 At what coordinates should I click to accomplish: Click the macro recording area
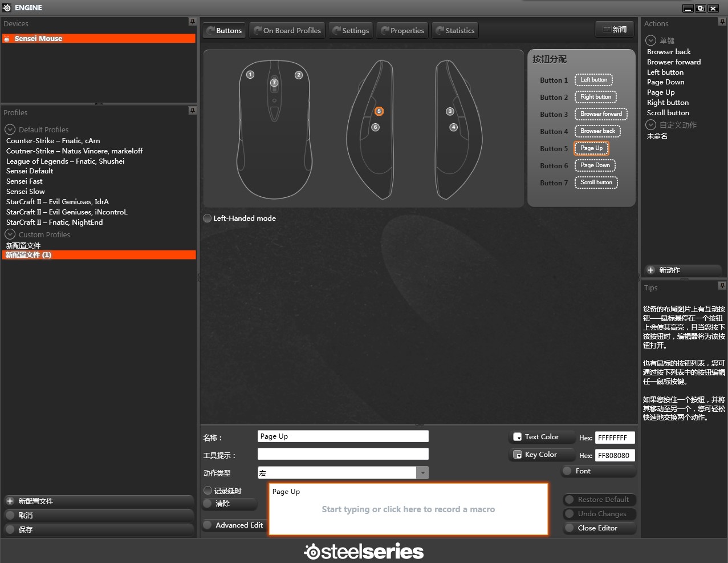pos(408,509)
